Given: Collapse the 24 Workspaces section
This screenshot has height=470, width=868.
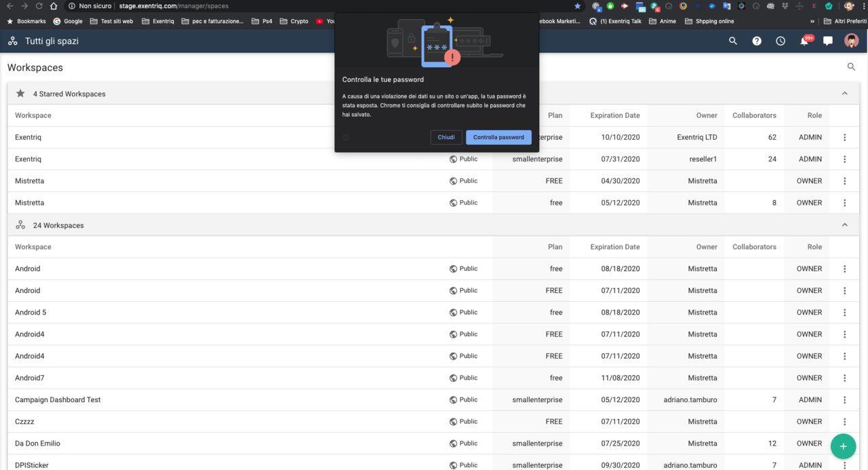Looking at the screenshot, I should pyautogui.click(x=845, y=225).
